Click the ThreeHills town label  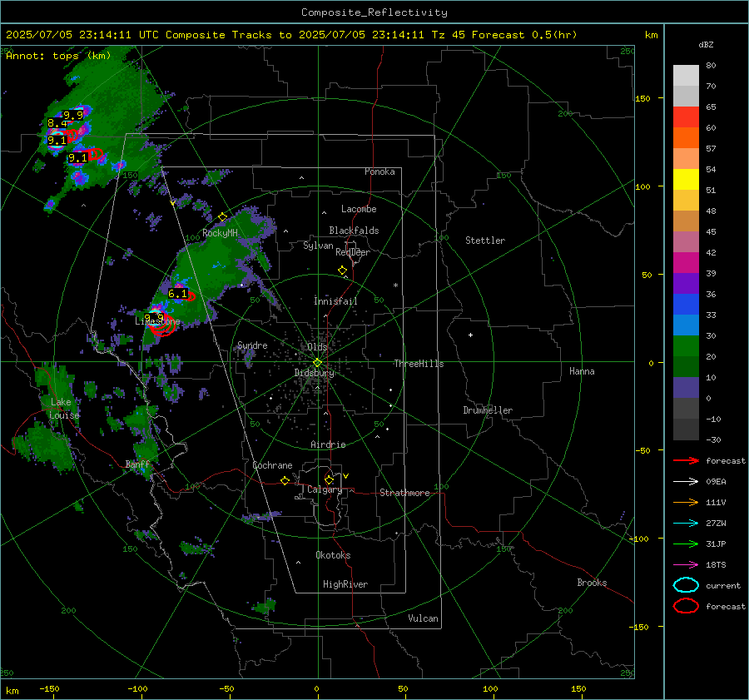[x=419, y=364]
